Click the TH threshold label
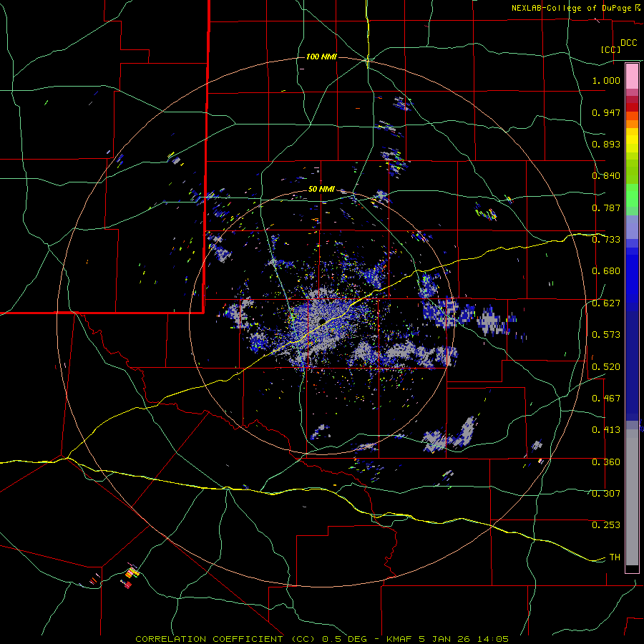 point(615,557)
